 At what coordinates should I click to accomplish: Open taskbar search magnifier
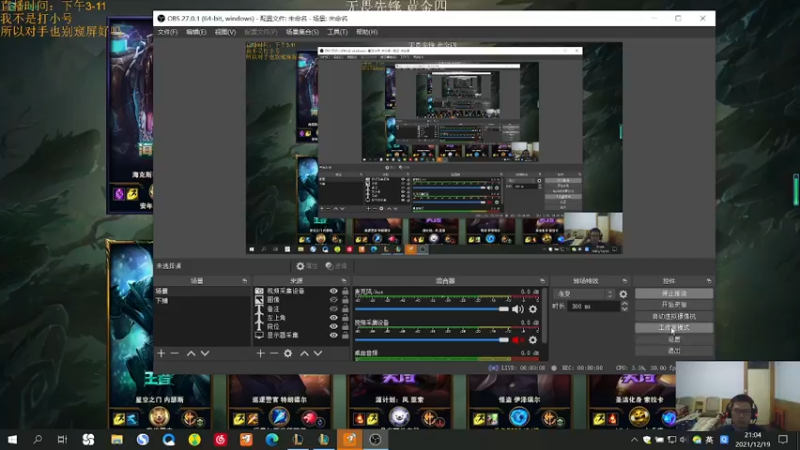37,439
